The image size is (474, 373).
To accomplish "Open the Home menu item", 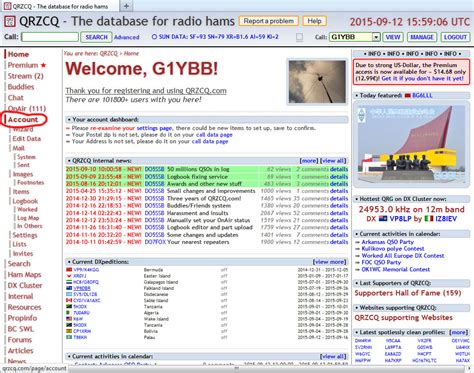I will point(18,54).
